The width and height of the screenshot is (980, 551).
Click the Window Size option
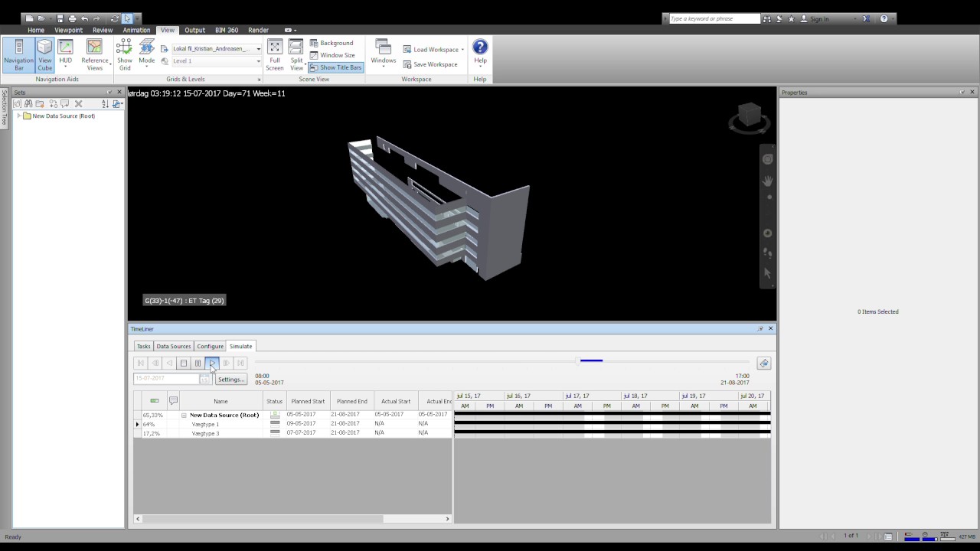(x=332, y=55)
